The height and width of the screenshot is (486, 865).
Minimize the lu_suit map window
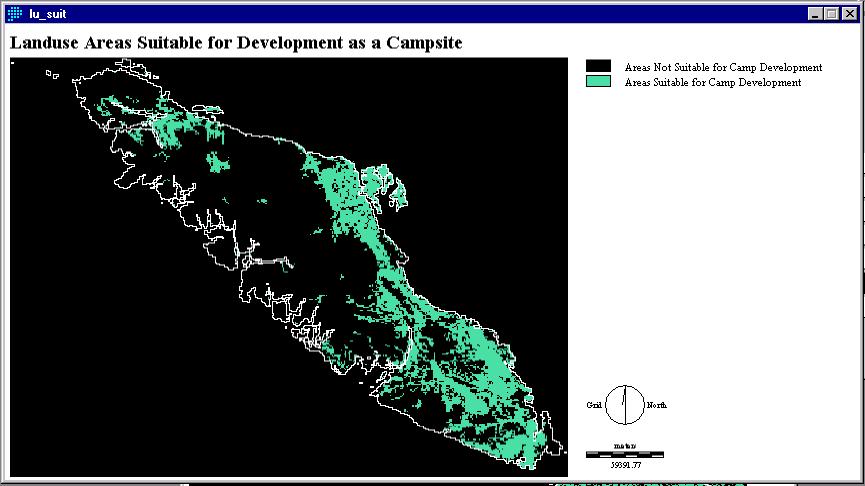coord(815,14)
